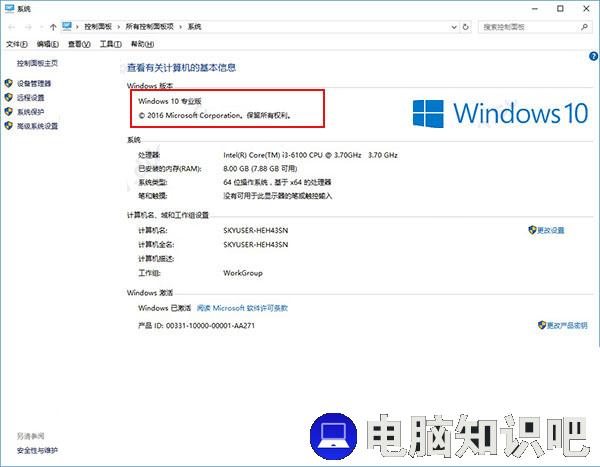Viewport: 600px width, 467px height.
Task: Open 安全性与维护 link
Action: coord(37,451)
